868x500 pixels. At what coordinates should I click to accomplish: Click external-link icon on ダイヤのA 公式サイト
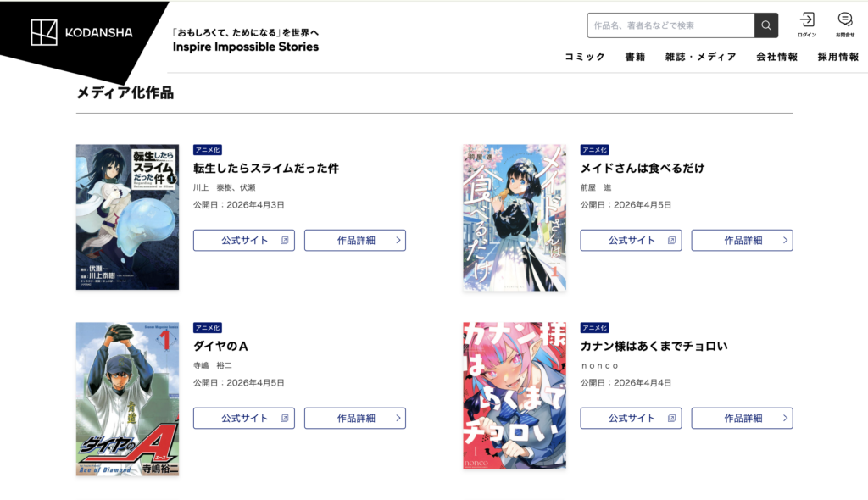click(x=285, y=418)
